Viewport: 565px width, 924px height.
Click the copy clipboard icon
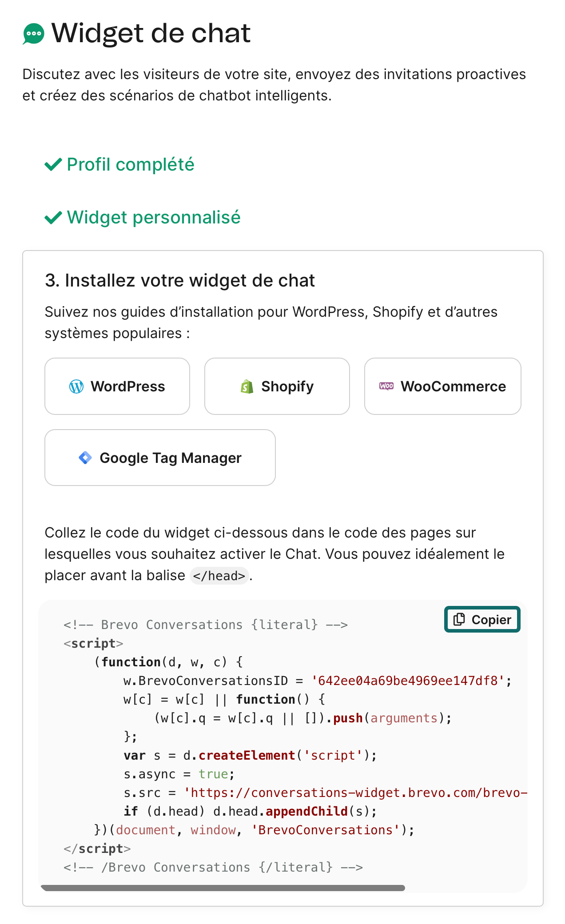(x=459, y=619)
